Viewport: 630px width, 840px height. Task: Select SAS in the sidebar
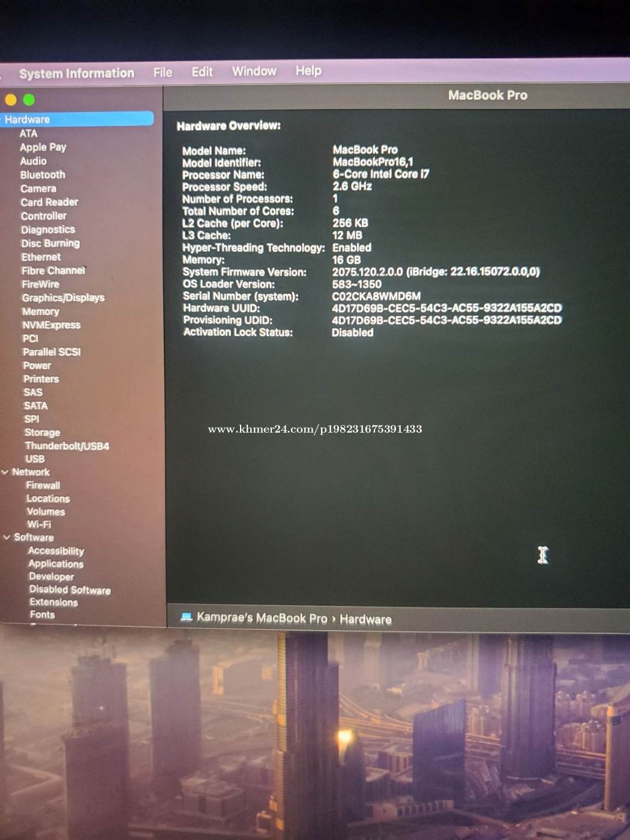click(33, 392)
